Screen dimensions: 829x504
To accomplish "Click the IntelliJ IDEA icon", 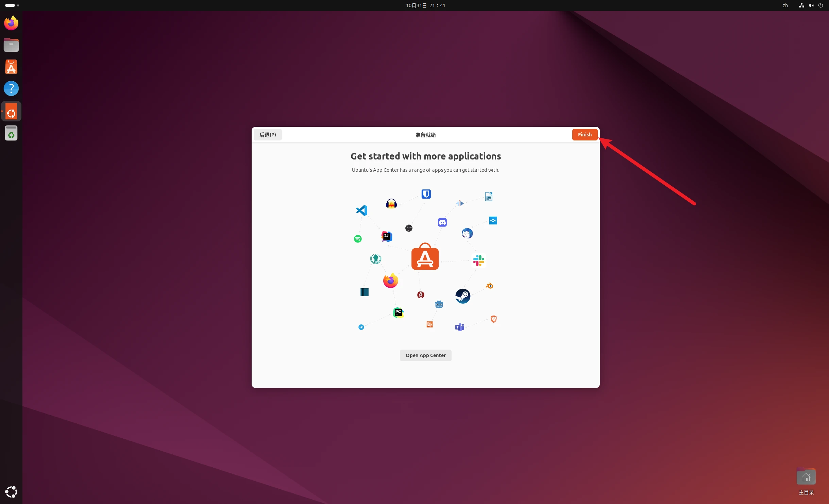I will (387, 236).
